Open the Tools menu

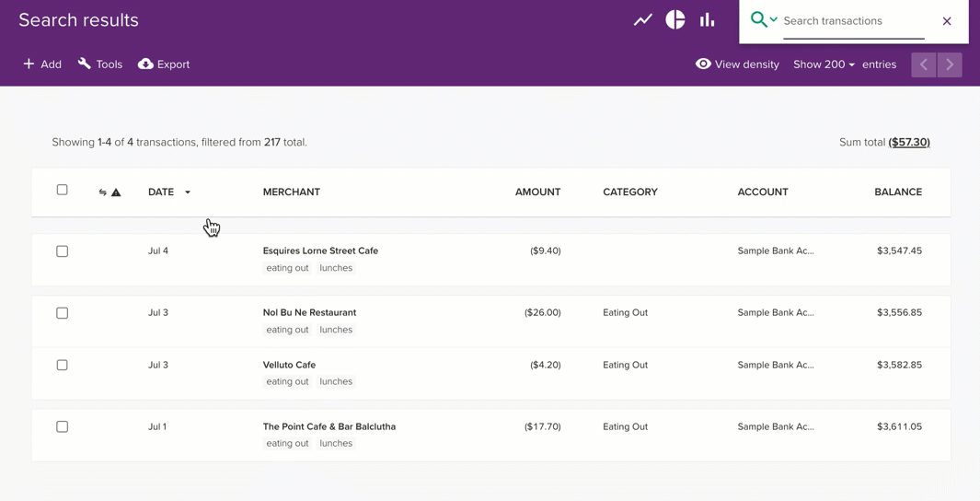coord(100,64)
